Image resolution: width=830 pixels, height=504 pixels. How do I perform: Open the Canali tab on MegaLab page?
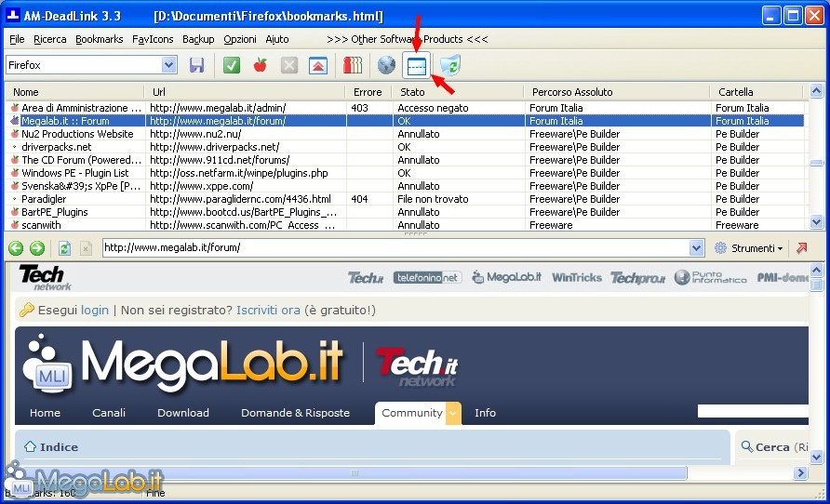109,413
